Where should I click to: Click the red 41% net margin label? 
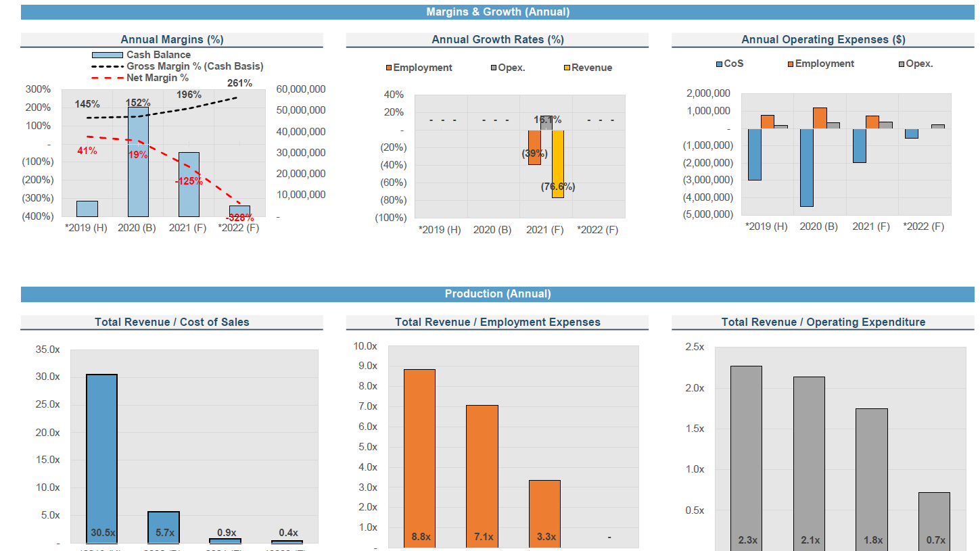coord(87,151)
